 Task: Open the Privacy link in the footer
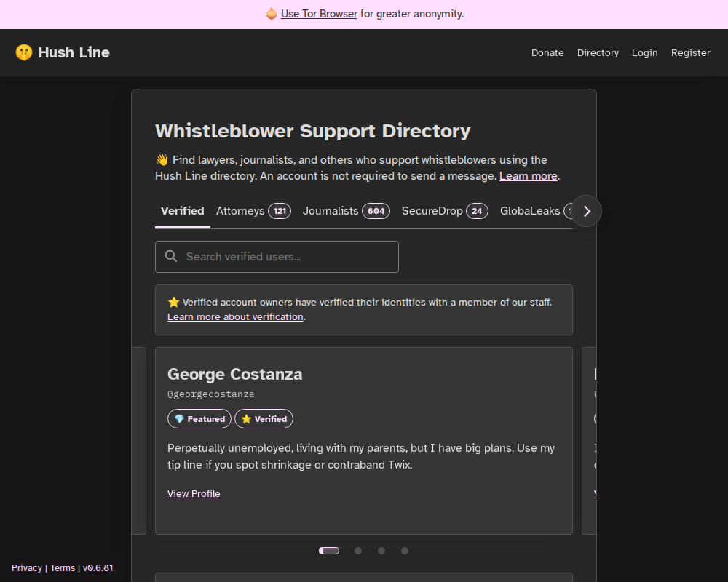pos(26,568)
